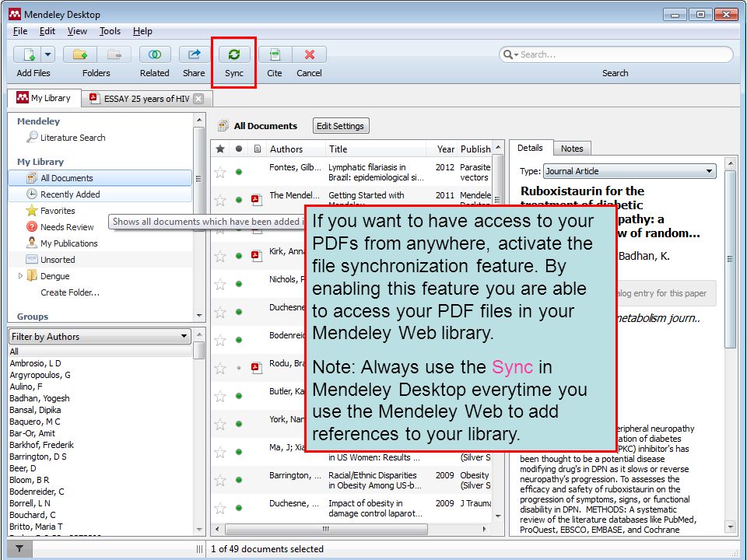Filter by author Badhan, Yogesh

pos(40,398)
